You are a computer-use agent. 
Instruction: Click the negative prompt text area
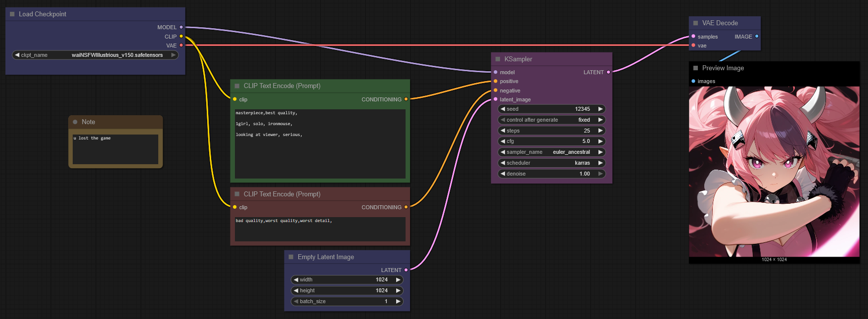point(320,229)
